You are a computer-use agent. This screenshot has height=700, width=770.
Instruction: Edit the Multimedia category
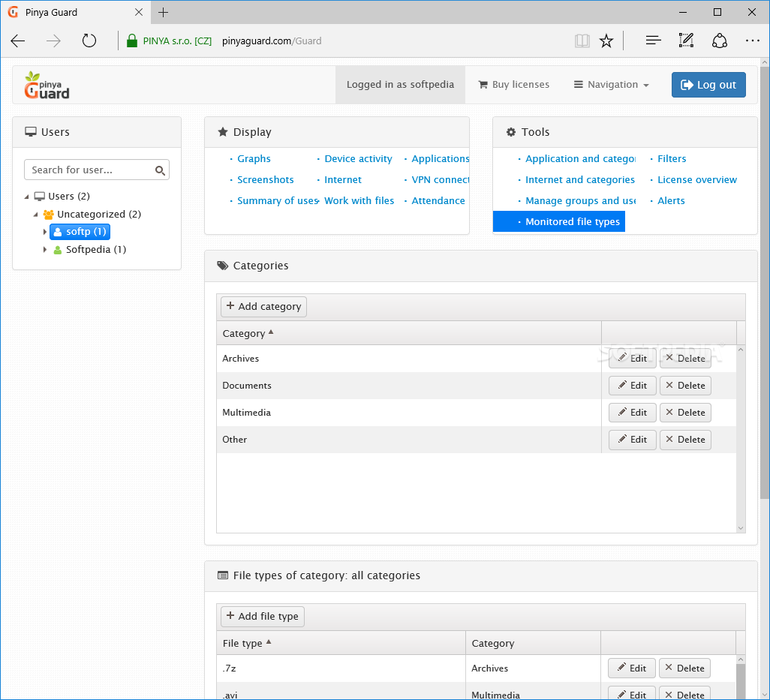coord(632,413)
